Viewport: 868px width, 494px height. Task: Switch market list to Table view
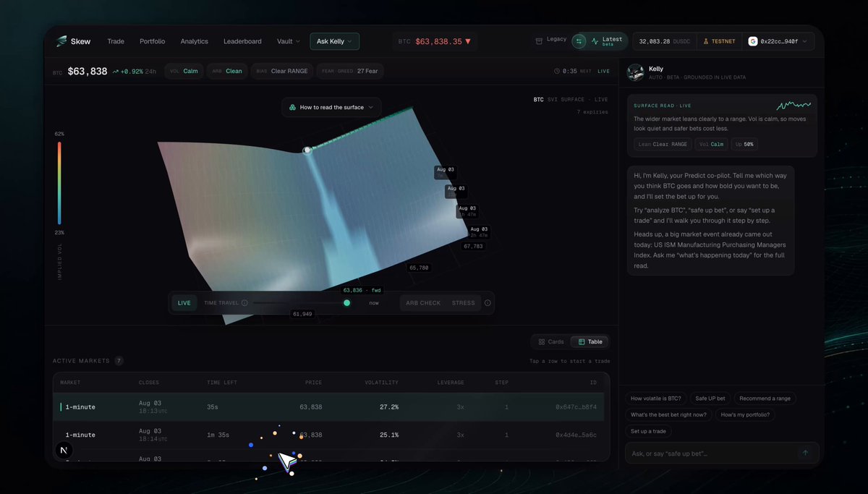click(x=589, y=341)
